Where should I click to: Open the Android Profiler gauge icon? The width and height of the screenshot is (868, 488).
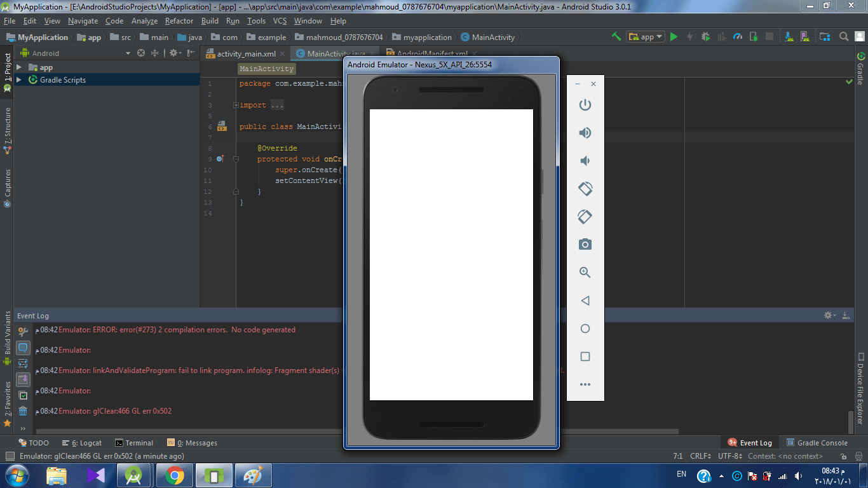[738, 37]
